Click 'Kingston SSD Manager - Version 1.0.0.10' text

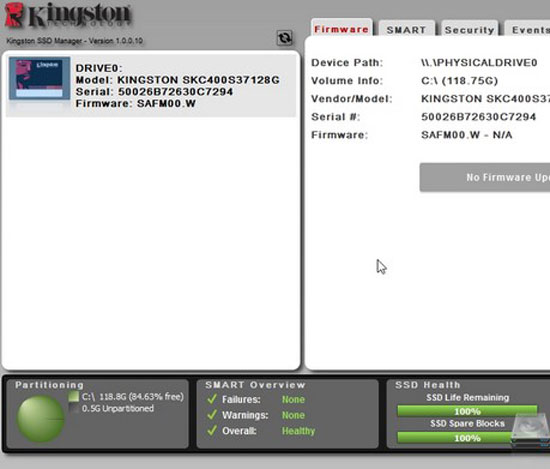tap(74, 41)
